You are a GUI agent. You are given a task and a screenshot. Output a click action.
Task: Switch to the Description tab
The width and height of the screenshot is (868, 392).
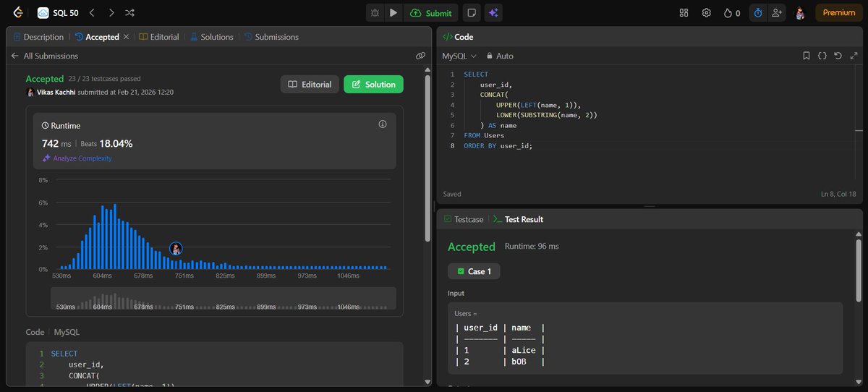[x=38, y=37]
